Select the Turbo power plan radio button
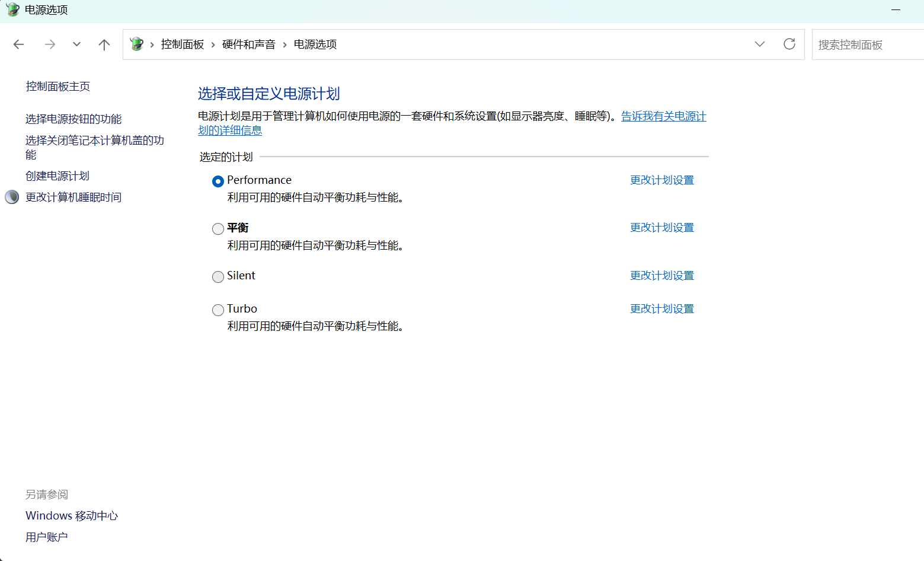The image size is (924, 561). point(218,310)
